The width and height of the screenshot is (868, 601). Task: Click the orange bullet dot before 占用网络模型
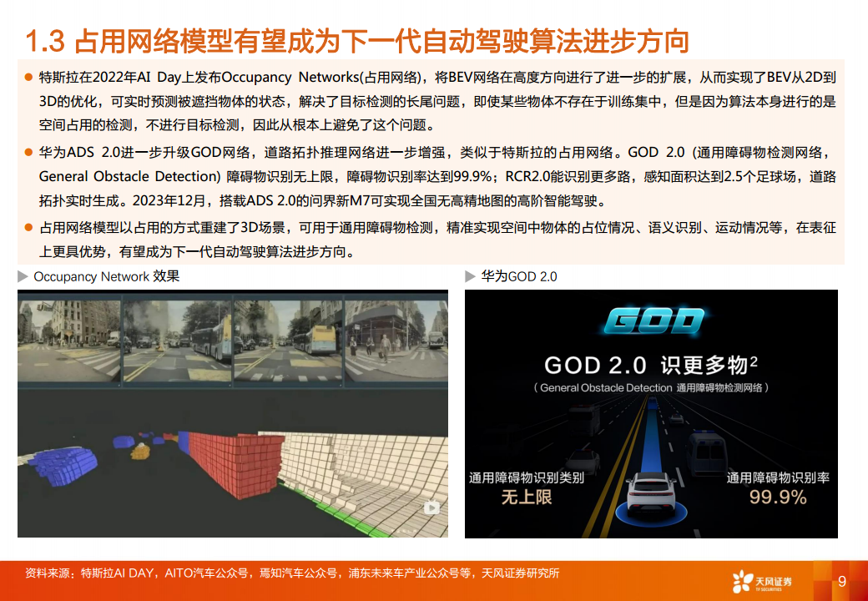click(x=28, y=227)
